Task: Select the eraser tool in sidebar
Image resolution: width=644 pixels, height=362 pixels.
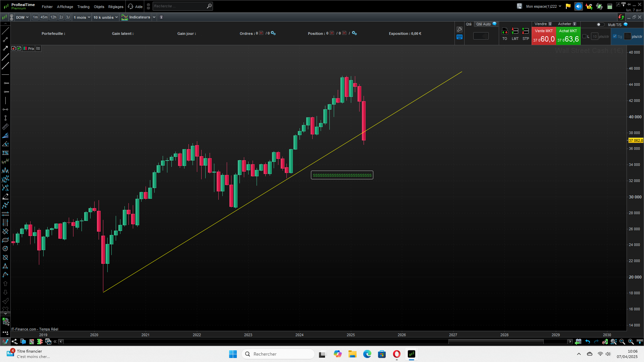Action: pyautogui.click(x=5, y=197)
